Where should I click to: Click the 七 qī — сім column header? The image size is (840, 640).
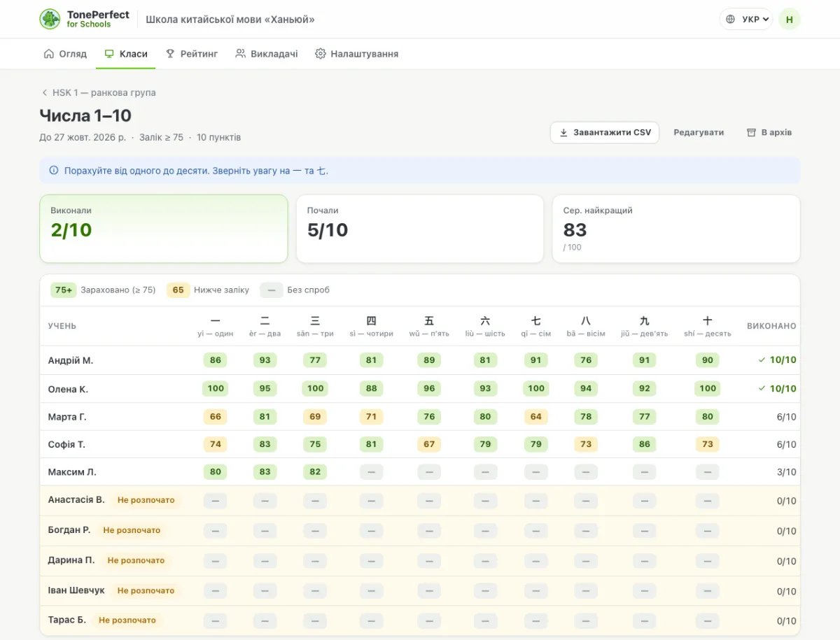536,326
